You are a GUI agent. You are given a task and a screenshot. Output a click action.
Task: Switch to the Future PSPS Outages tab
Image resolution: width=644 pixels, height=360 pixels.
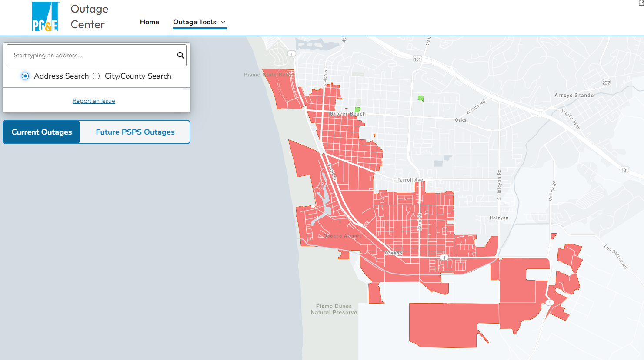click(x=135, y=132)
